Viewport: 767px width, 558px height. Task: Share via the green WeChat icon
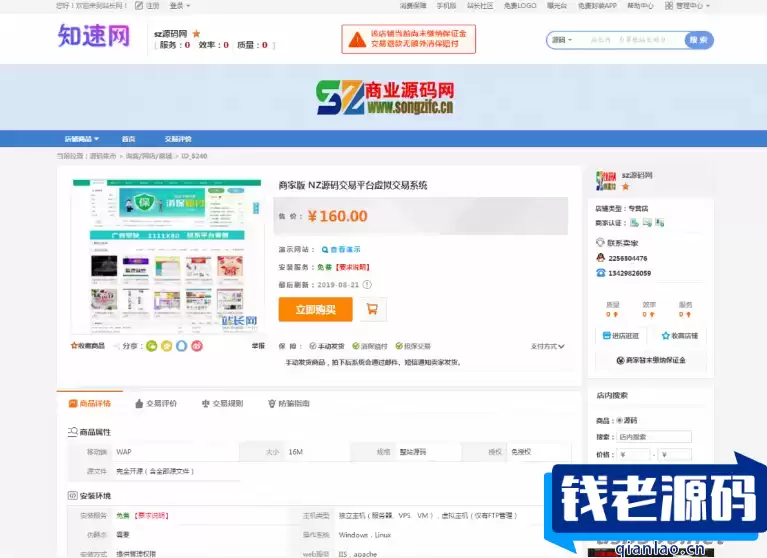point(152,346)
